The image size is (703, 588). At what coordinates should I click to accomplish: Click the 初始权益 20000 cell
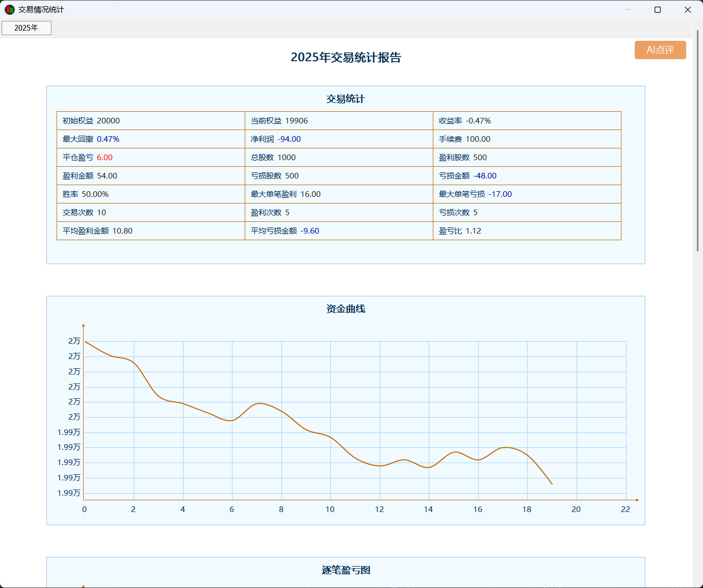pyautogui.click(x=151, y=121)
